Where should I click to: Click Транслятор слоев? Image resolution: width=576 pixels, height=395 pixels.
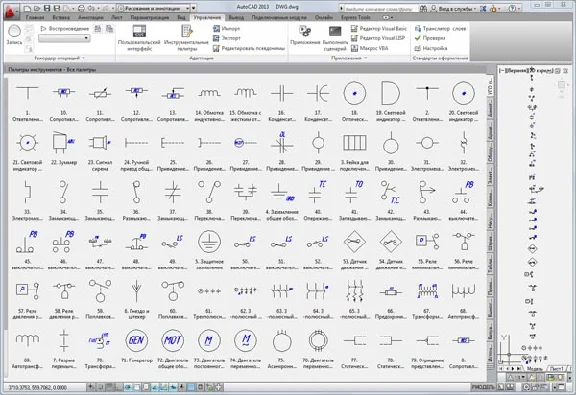440,28
